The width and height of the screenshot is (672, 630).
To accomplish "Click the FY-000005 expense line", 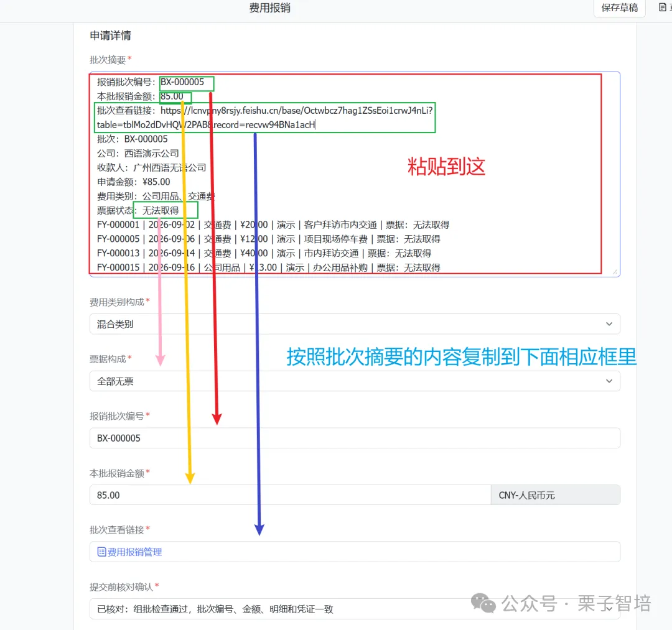I will (x=269, y=239).
